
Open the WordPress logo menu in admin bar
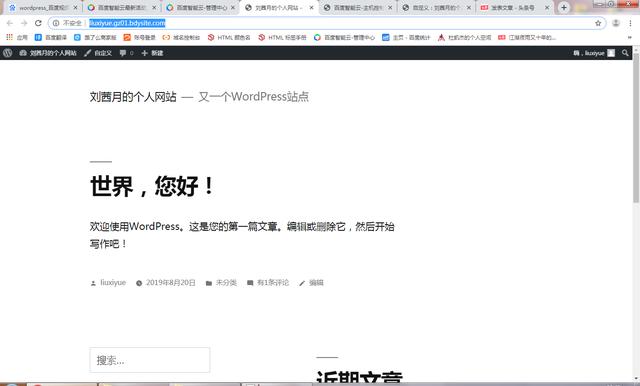click(x=7, y=53)
